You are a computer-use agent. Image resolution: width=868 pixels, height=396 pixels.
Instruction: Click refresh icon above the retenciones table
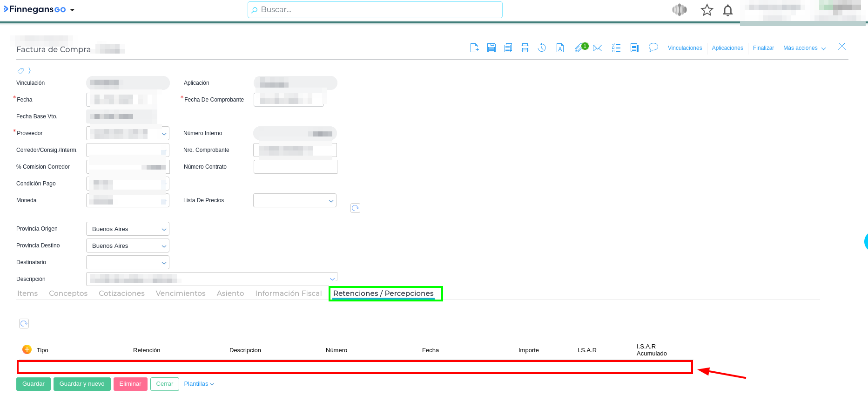[24, 323]
